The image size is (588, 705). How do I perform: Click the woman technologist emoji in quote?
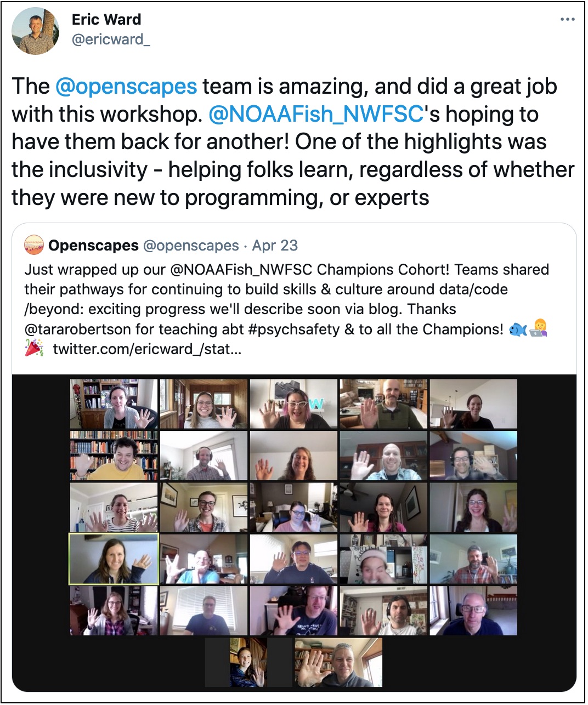point(539,328)
